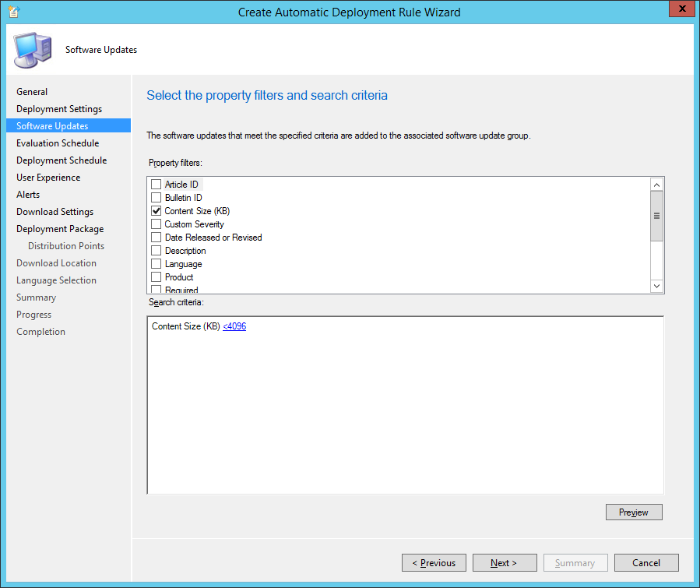Viewport: 700px width, 588px height.
Task: Click the wizard icon in title bar
Action: click(x=13, y=12)
